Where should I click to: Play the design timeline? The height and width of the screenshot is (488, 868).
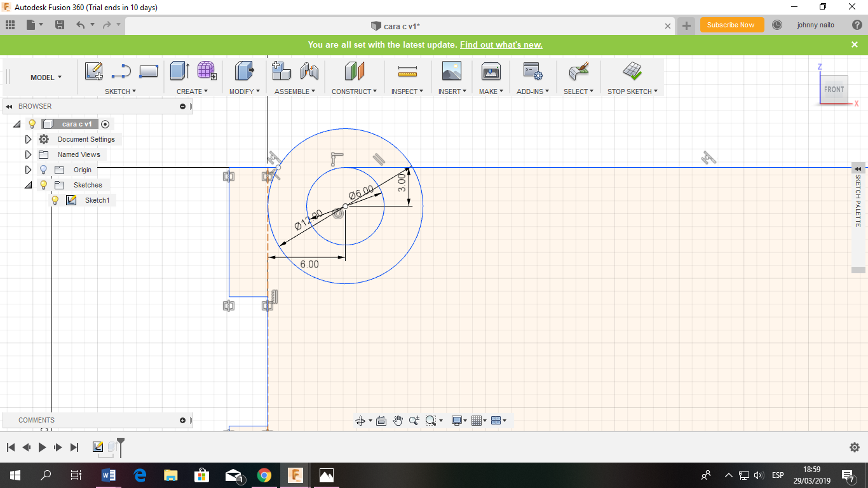click(42, 447)
